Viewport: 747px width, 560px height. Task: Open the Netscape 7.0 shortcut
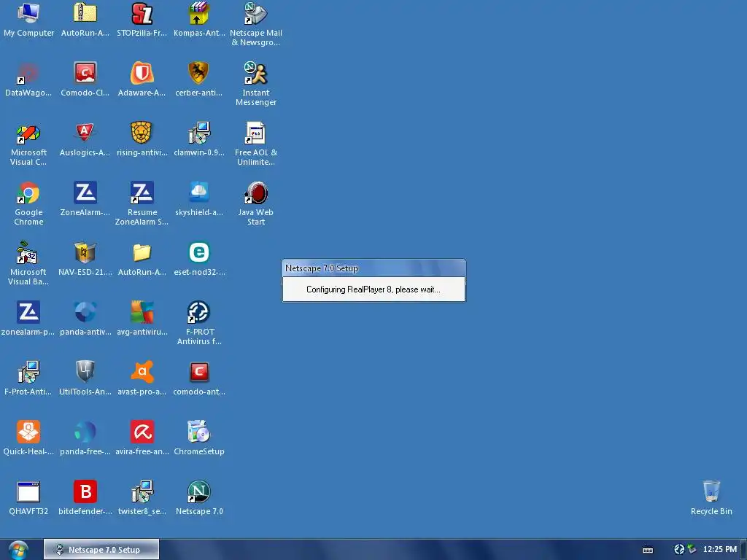(198, 492)
